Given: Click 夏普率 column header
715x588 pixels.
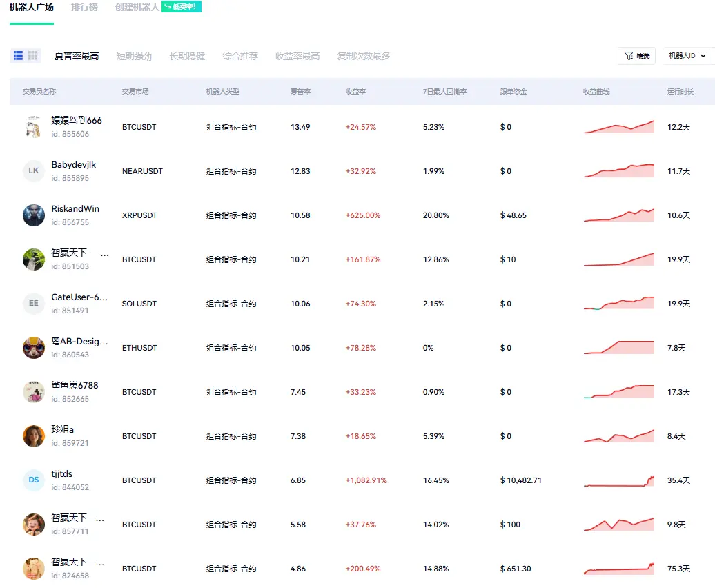Looking at the screenshot, I should 300,92.
